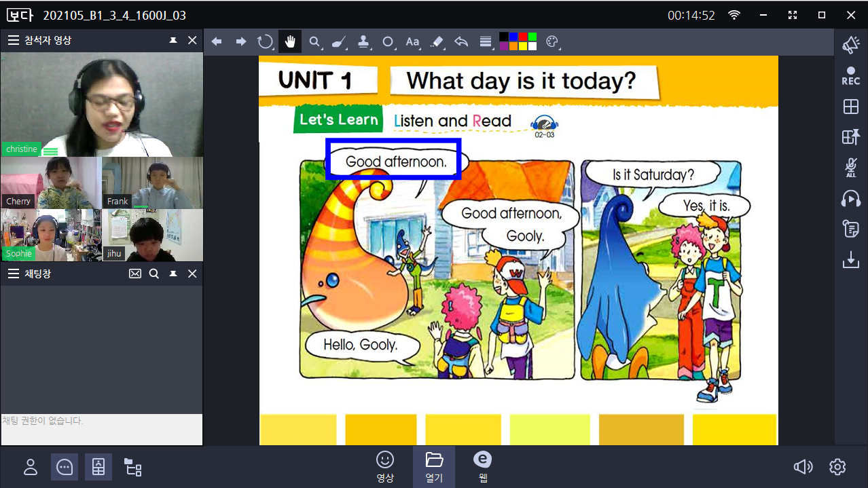Pick the orange color swatch
This screenshot has width=868, height=488.
pyautogui.click(x=513, y=46)
